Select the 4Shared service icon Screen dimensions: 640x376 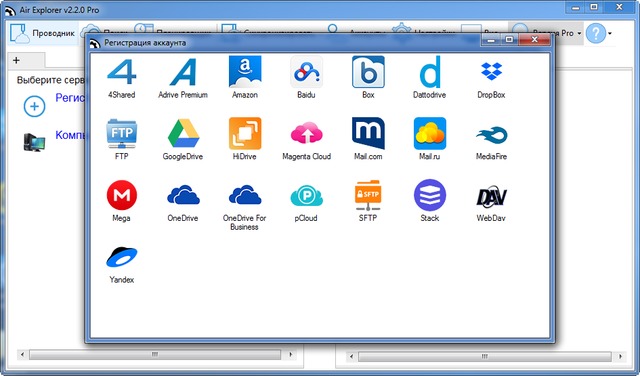tap(121, 72)
